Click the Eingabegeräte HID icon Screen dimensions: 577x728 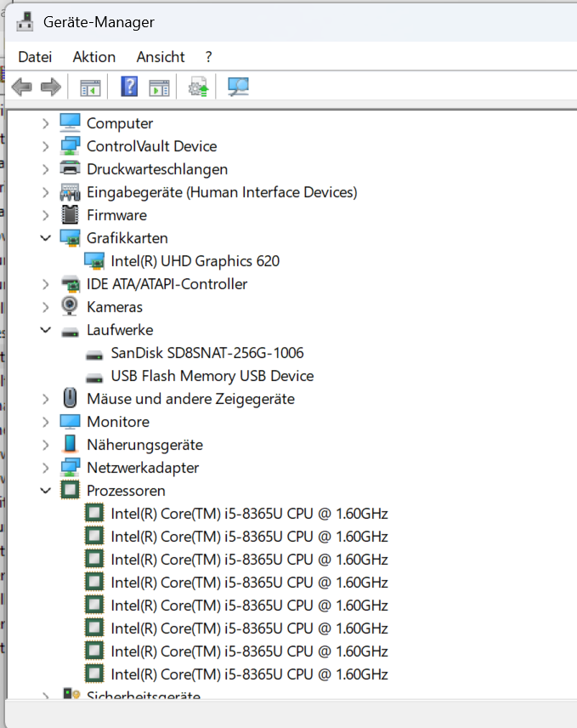[70, 191]
